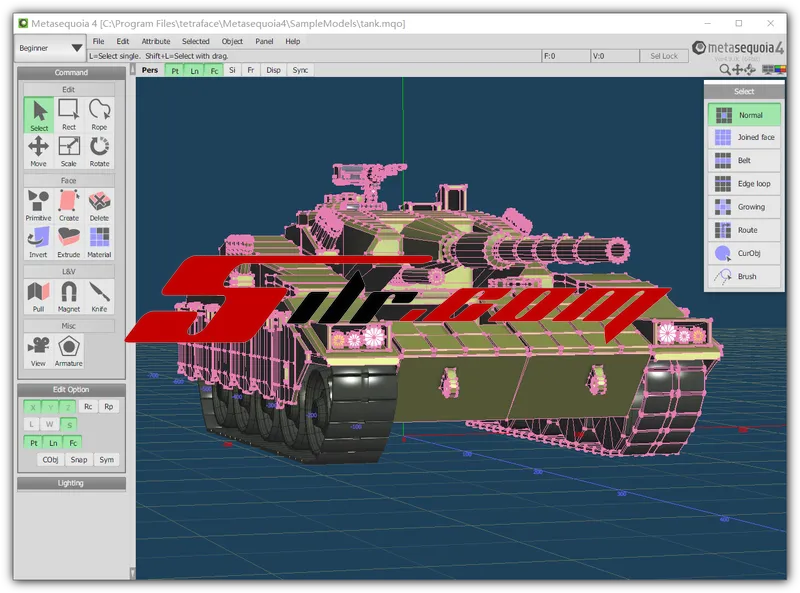Toggle the Y axis in Edit Option
Viewport: 800px width, 593px height.
tap(51, 407)
